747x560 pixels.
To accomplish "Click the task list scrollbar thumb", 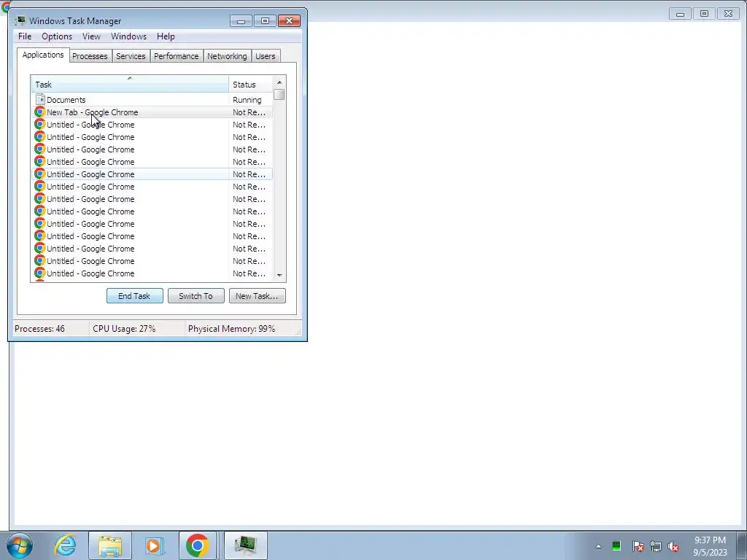I will tap(279, 95).
